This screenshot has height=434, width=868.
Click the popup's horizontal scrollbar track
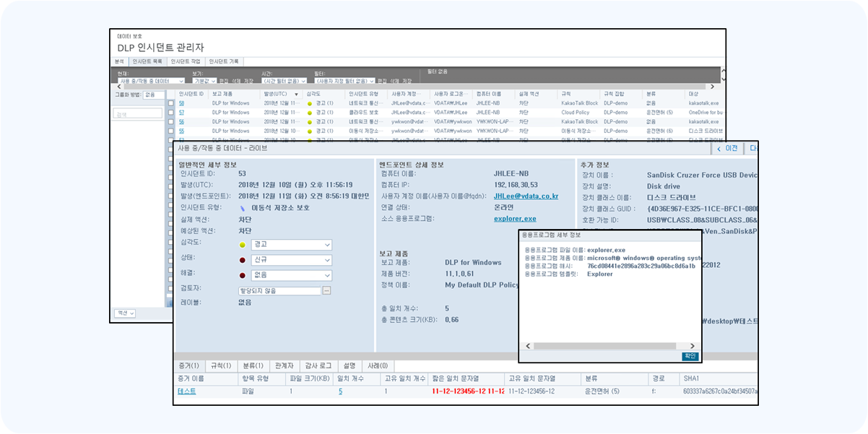coord(609,346)
